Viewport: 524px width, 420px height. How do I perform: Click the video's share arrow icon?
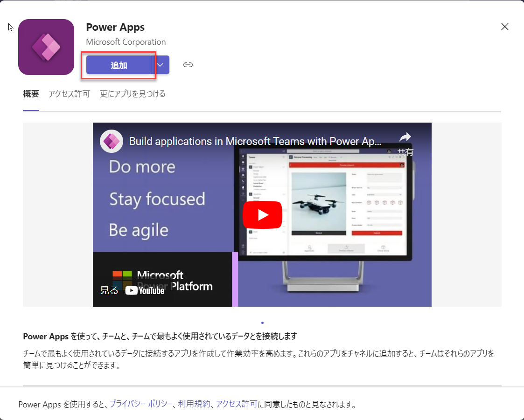[x=405, y=137]
